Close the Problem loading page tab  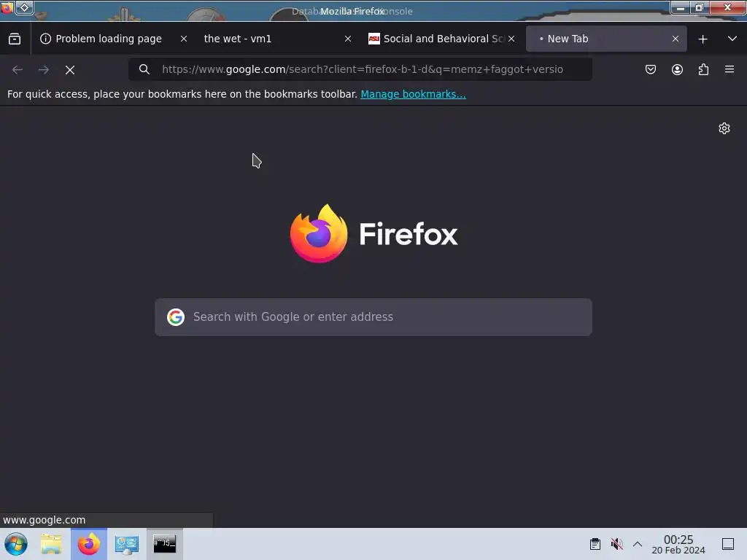pyautogui.click(x=183, y=39)
